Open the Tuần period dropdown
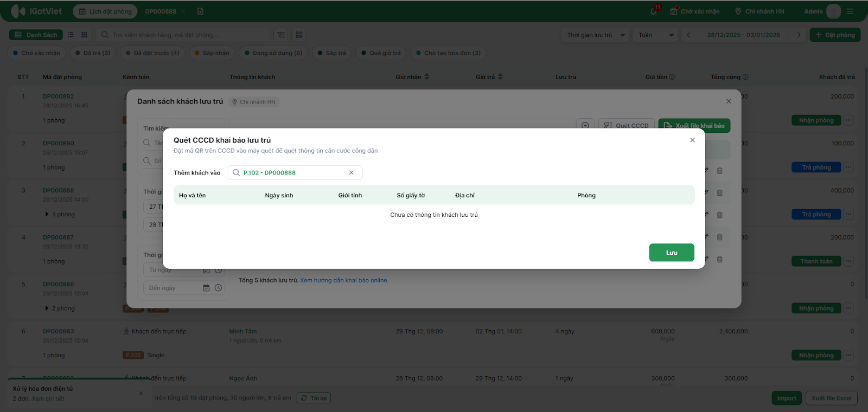Screen dimensions: 868x412 point(655,35)
